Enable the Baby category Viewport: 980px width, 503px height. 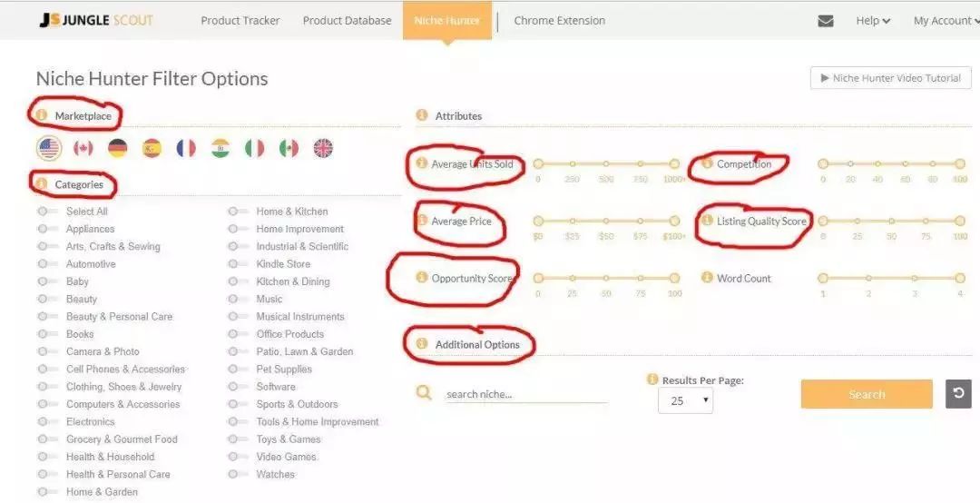tap(47, 281)
